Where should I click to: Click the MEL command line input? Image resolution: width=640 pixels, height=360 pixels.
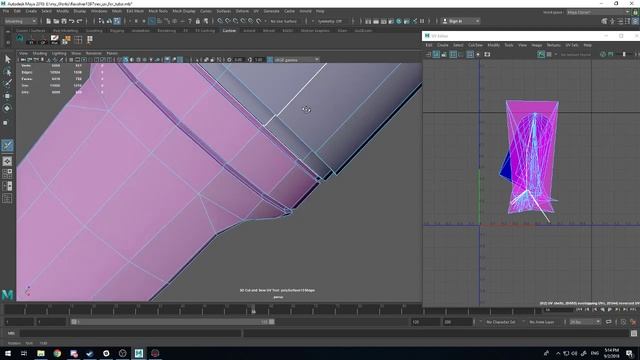click(131, 333)
